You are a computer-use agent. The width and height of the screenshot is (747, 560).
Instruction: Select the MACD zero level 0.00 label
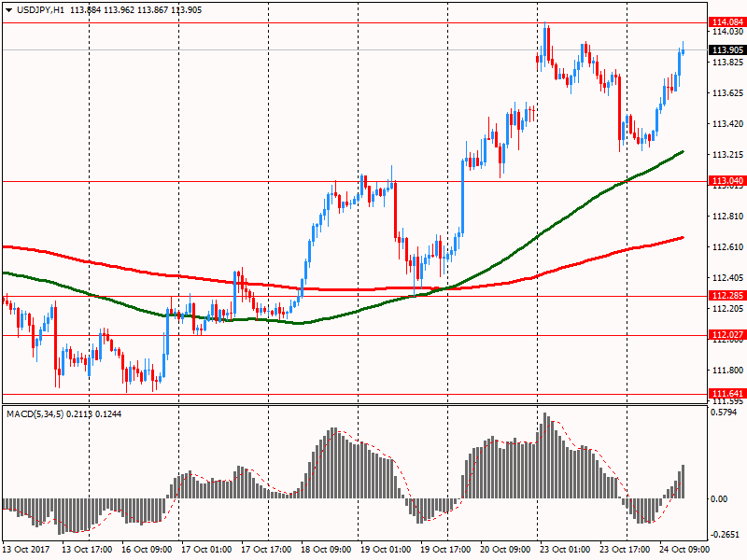coord(719,499)
